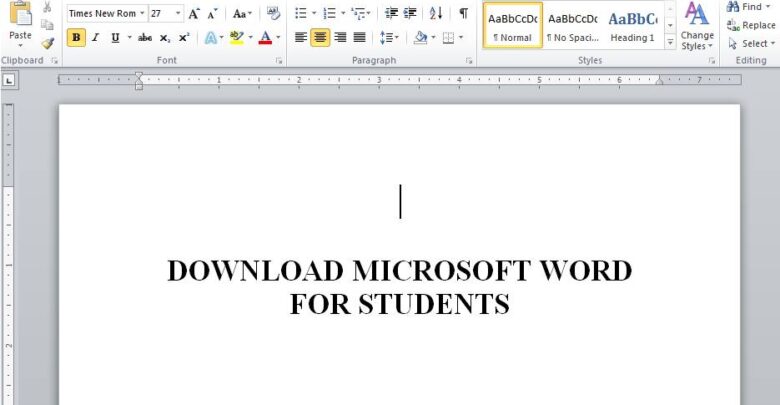This screenshot has height=405, width=780.
Task: Open the Paragraph dialog box launcher
Action: click(x=469, y=61)
